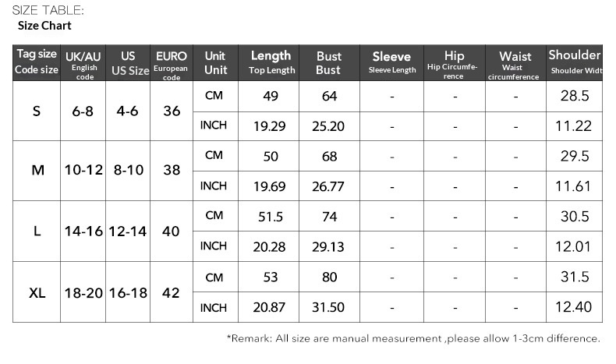
Task: Click the 26.77 bust inch value
Action: pos(328,186)
